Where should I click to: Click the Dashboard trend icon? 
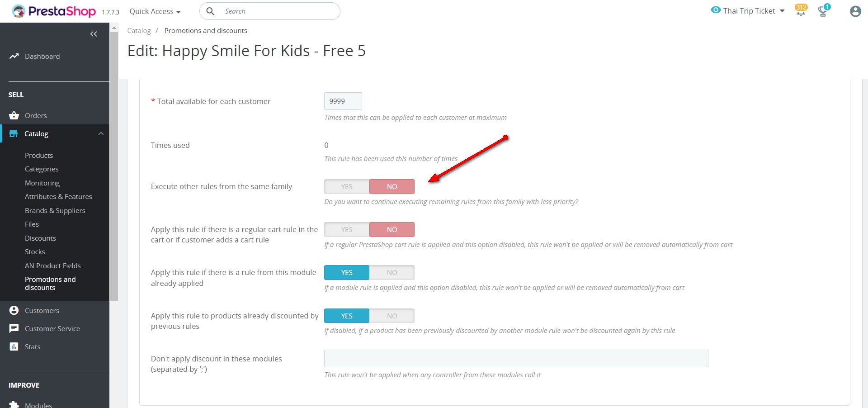[14, 56]
